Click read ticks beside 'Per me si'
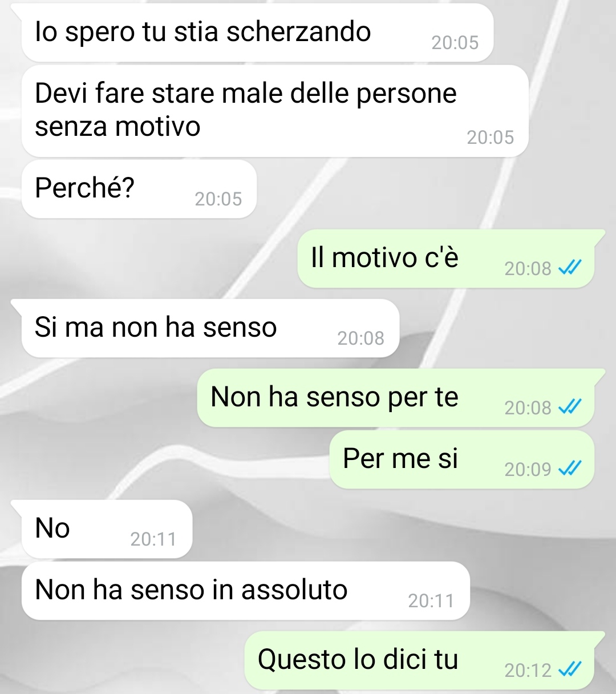 pyautogui.click(x=569, y=469)
